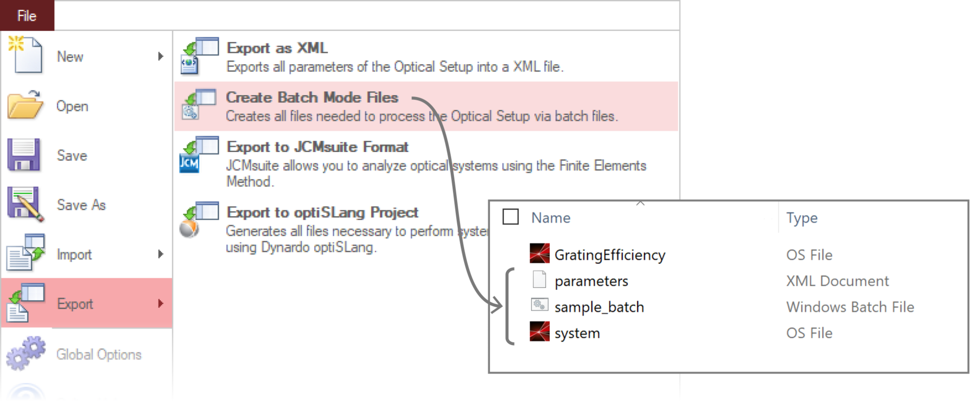Expand the Import submenu arrow
This screenshot has width=980, height=401.
(160, 254)
